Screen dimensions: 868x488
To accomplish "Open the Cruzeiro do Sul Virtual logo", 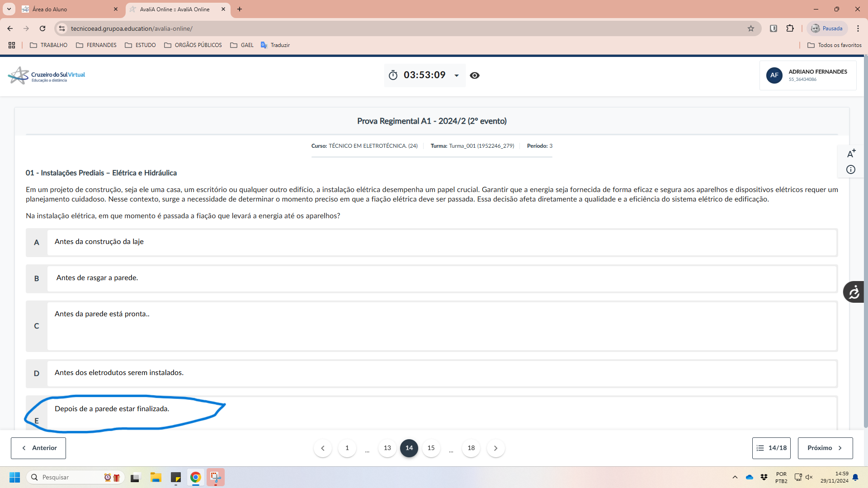I will pyautogui.click(x=47, y=75).
